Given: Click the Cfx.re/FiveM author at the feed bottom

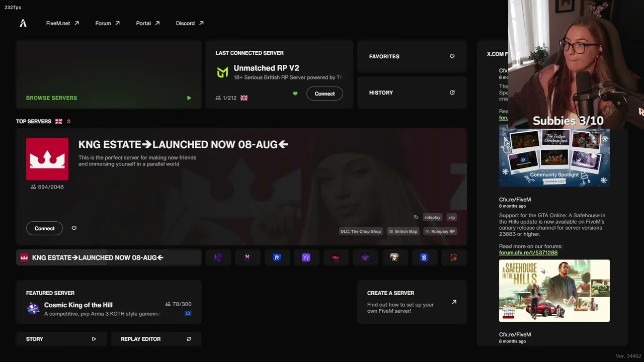Looking at the screenshot, I should point(515,334).
